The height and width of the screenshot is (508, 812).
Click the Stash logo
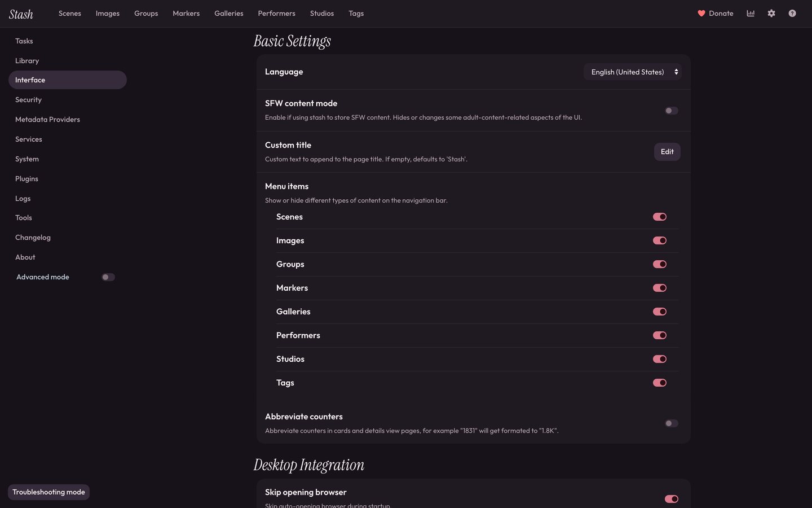[21, 14]
